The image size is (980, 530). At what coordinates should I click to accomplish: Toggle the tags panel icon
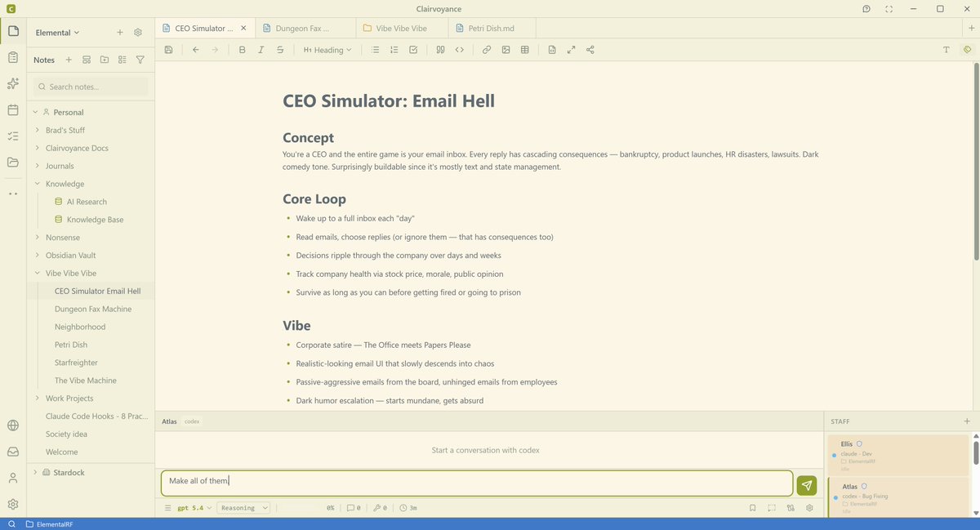pyautogui.click(x=967, y=50)
